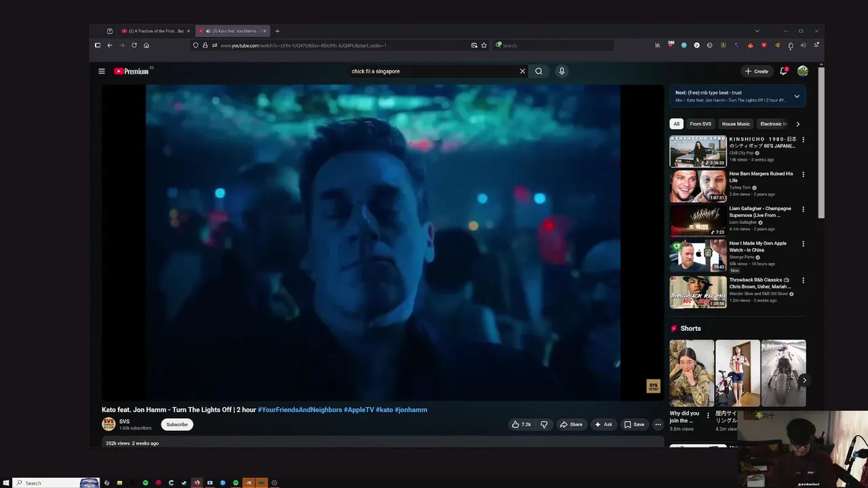Open Throwback R&B Classics mix thumbnail

pos(698,292)
